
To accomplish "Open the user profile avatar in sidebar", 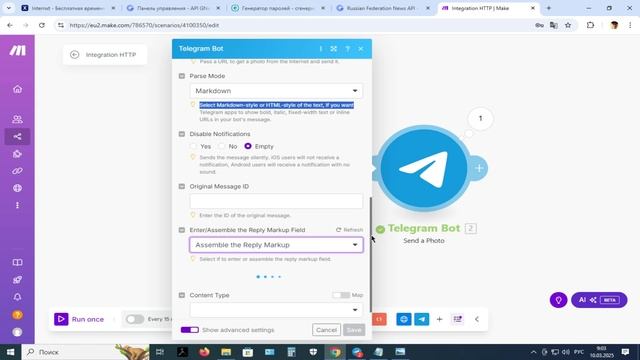I will [x=17, y=332].
